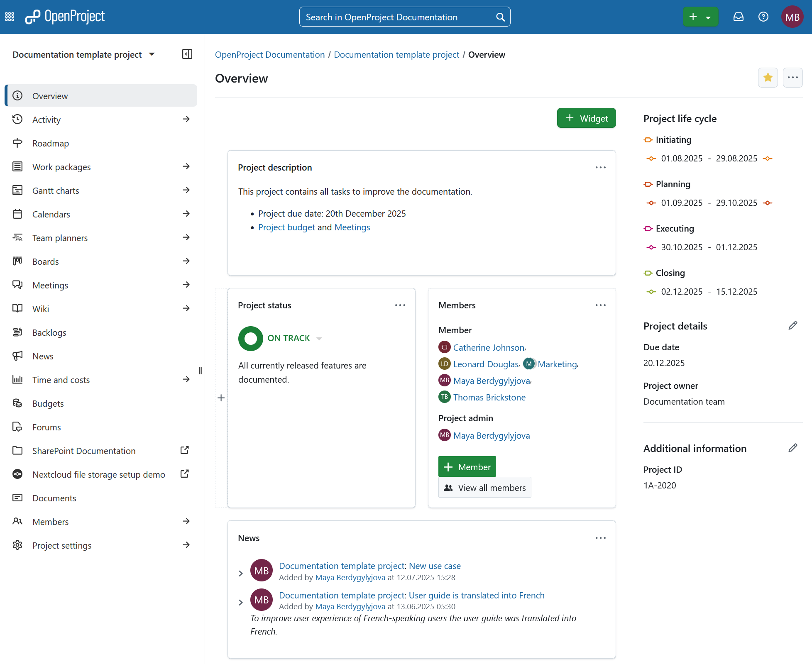Open the Project description widget three-dot menu
812x664 pixels.
click(x=600, y=167)
